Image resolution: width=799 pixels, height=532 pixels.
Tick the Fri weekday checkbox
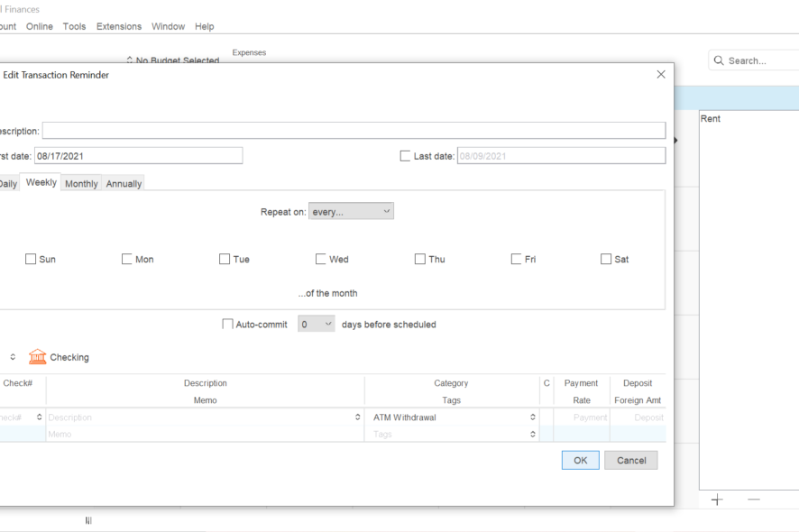(516, 260)
